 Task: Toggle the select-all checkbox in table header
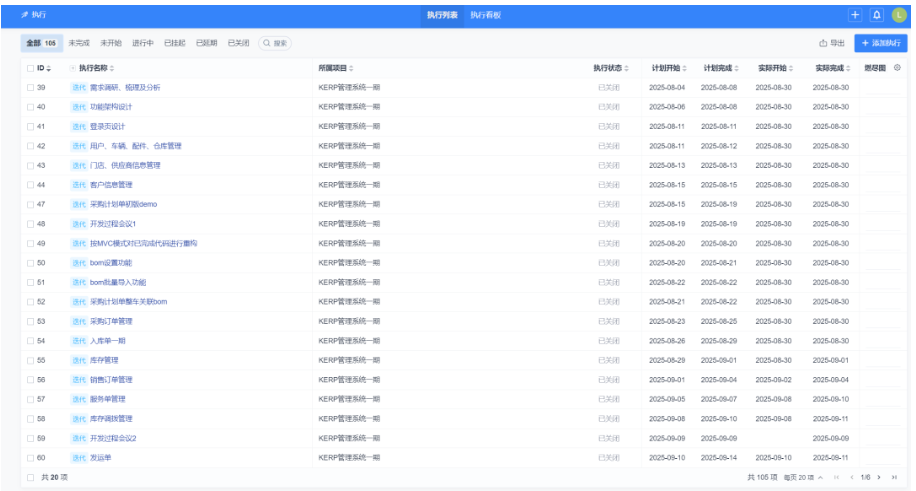[30, 68]
